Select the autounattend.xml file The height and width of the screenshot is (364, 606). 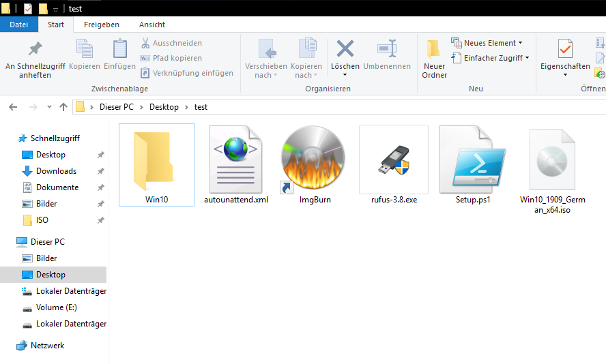(x=235, y=165)
